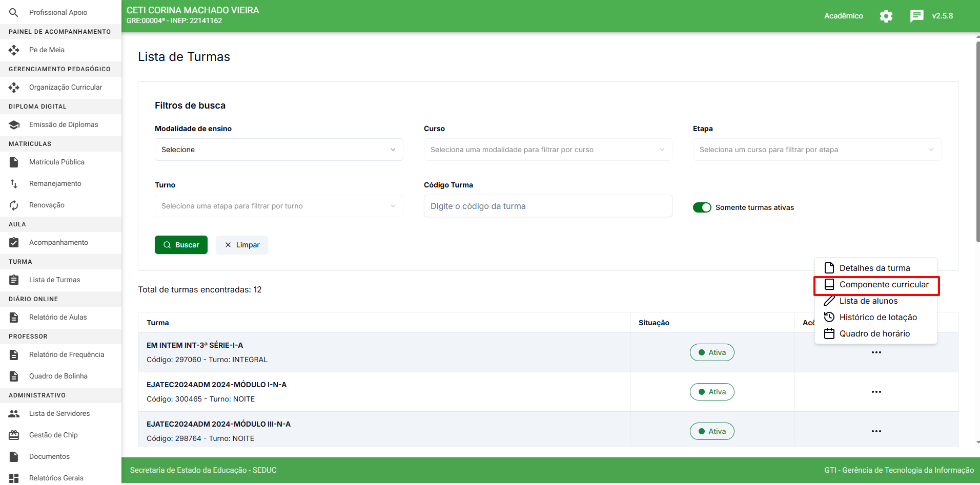Click the Gestão de Chip icon
Screen dimensions: 980x485
click(14, 435)
